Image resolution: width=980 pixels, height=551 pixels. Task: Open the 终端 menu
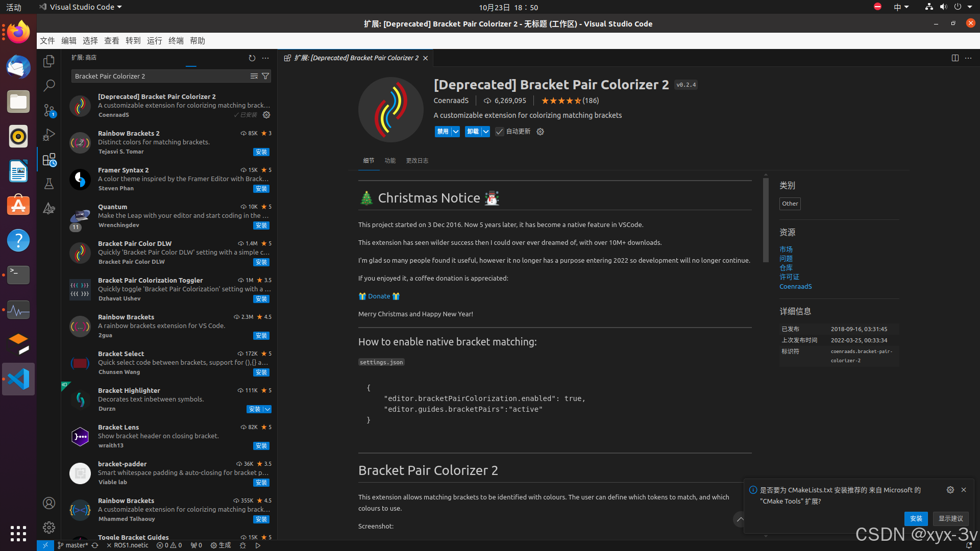176,41
